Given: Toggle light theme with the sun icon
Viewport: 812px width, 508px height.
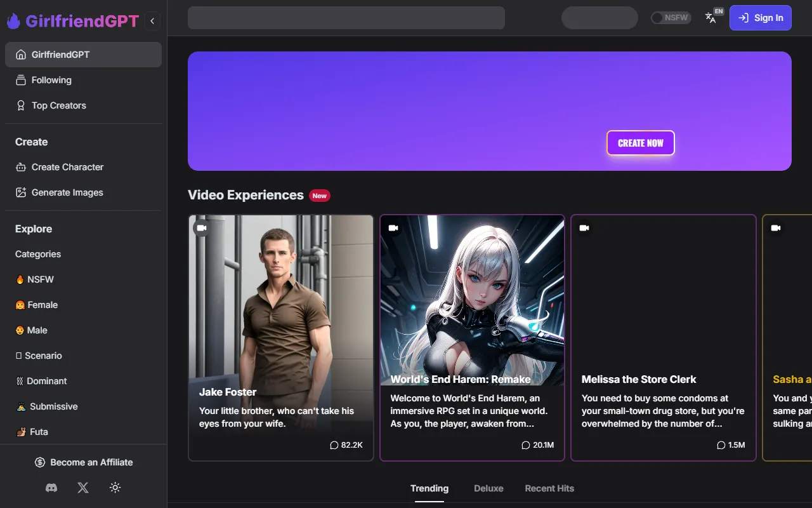Looking at the screenshot, I should (x=115, y=488).
